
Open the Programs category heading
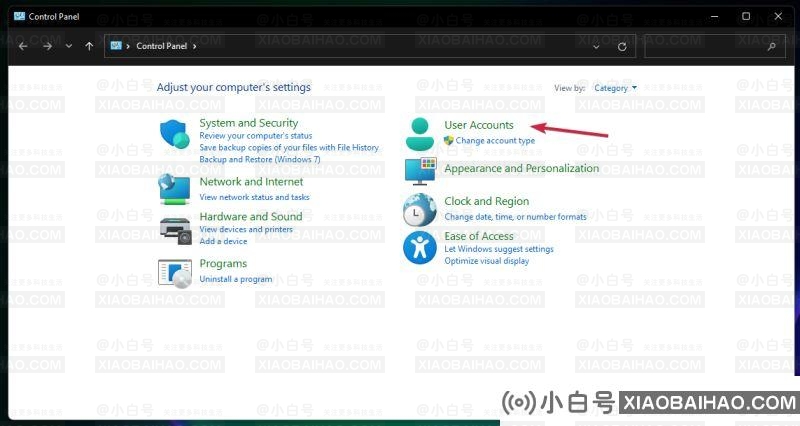point(223,264)
